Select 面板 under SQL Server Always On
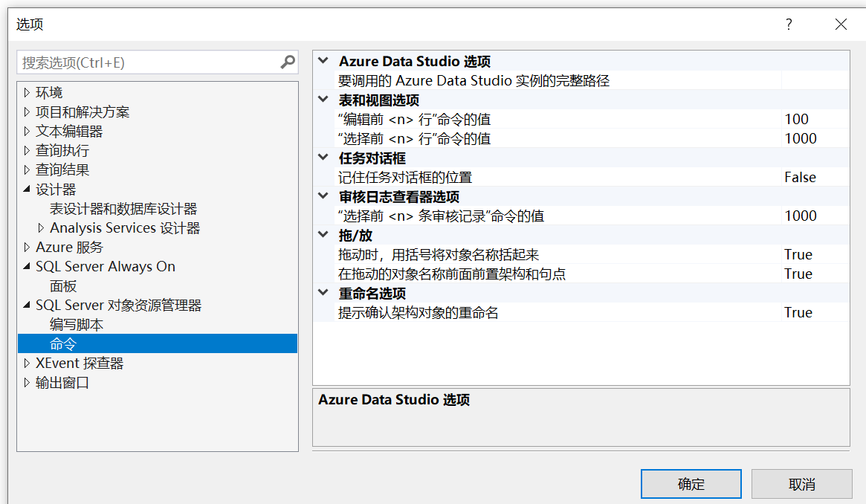This screenshot has width=866, height=504. 63,286
